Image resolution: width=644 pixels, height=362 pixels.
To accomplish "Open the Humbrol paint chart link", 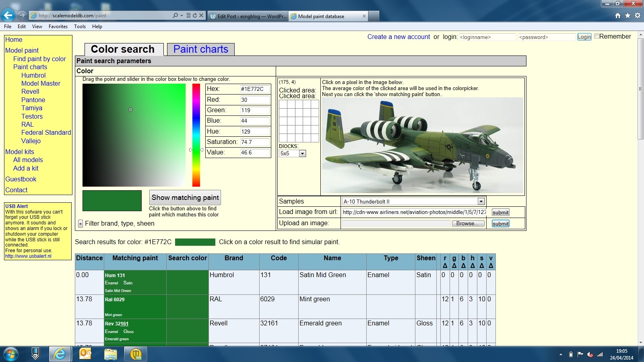I will click(x=33, y=75).
